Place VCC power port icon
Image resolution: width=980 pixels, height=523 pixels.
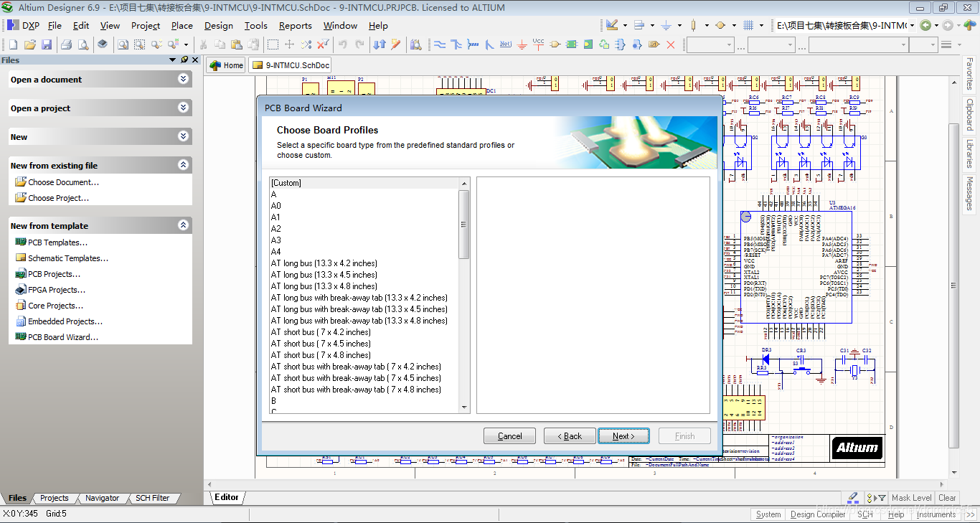pos(539,44)
